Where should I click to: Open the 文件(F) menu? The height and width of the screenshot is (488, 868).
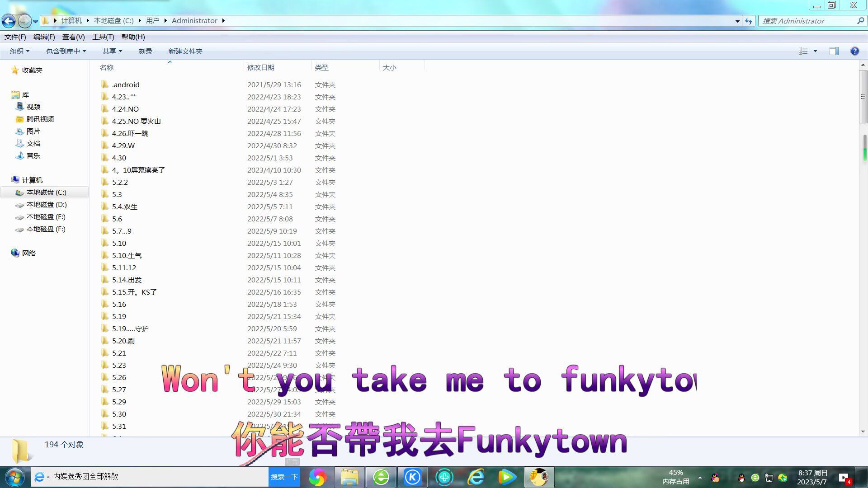(15, 37)
